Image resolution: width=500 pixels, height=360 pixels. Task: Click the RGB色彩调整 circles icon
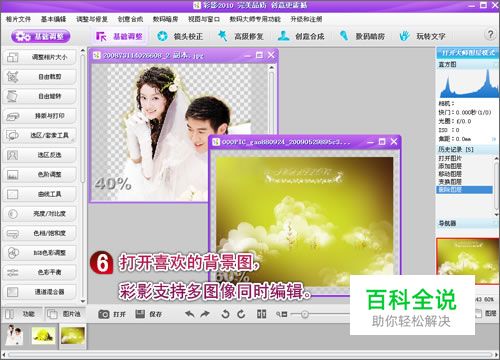pyautogui.click(x=13, y=253)
